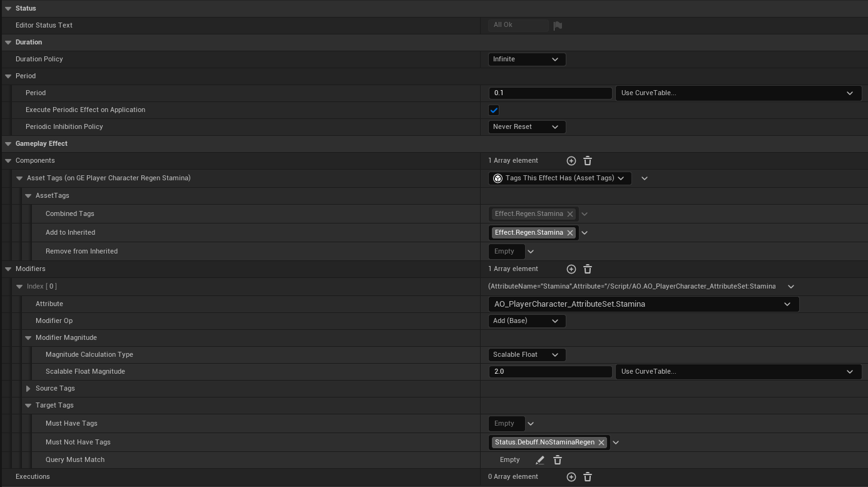Collapse the Target Tags group
Screen dimensions: 868x487
coord(28,406)
